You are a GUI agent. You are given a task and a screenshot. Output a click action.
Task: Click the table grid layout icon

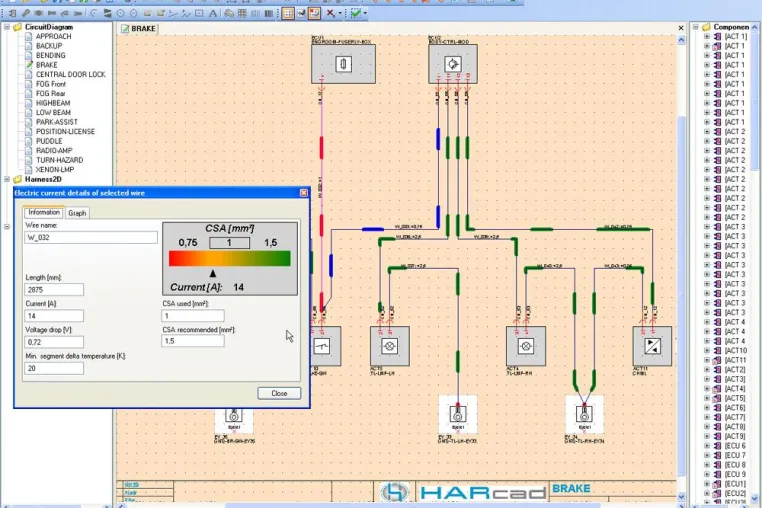pos(242,14)
